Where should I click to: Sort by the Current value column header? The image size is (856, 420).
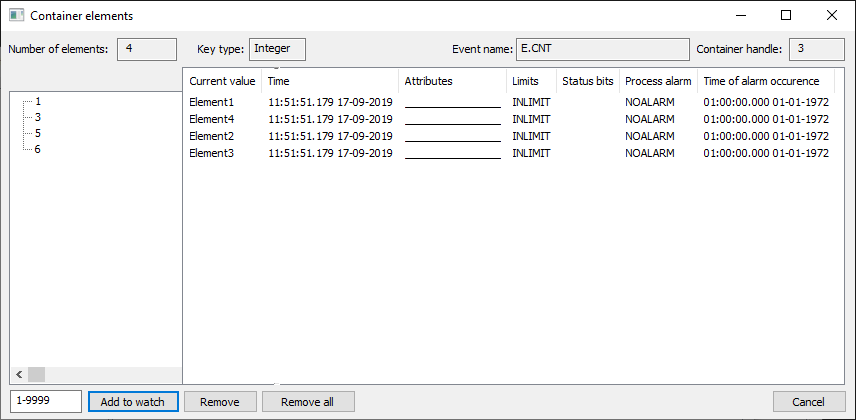click(x=222, y=81)
